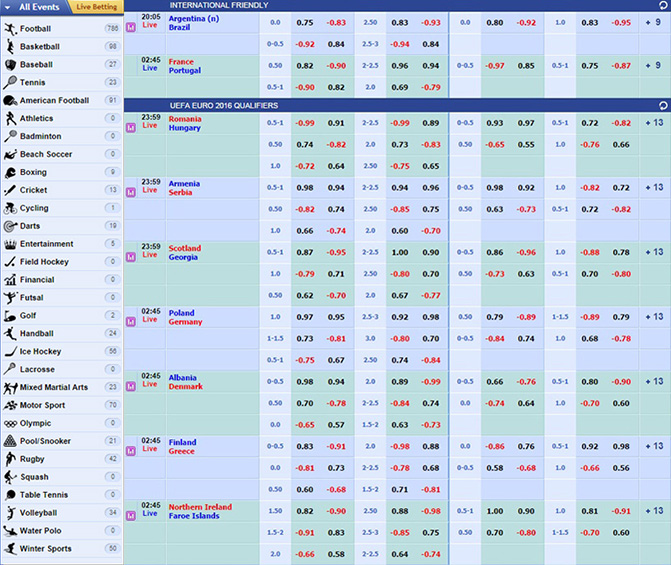Select the Baseball sport icon
This screenshot has width=671, height=565.
[x=10, y=65]
